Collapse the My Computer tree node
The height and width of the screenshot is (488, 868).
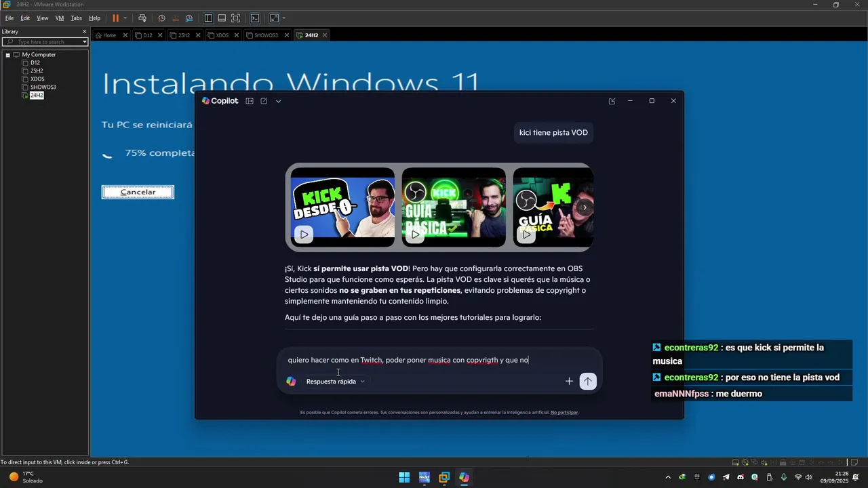click(7, 55)
